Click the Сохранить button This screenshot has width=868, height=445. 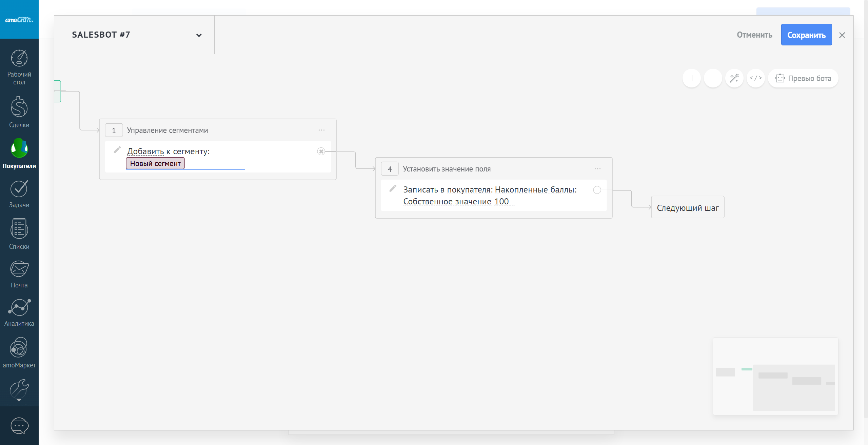coord(806,35)
